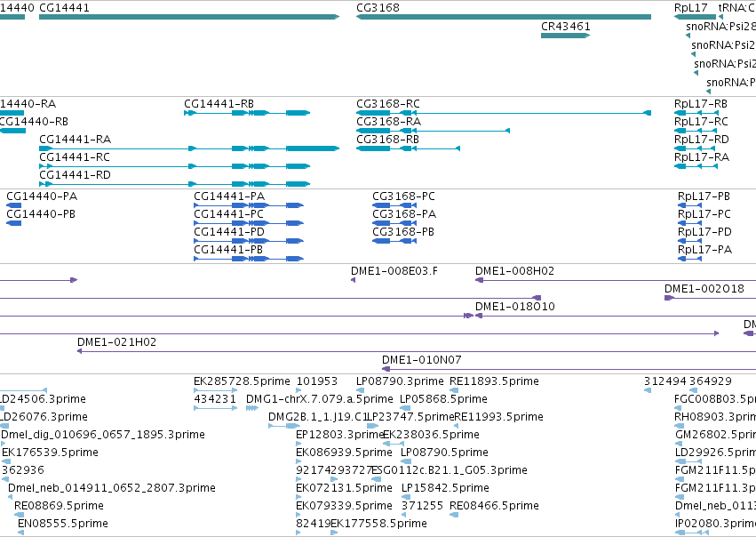Select transcript CG14440-RB
The image size is (756, 537).
[x=12, y=131]
